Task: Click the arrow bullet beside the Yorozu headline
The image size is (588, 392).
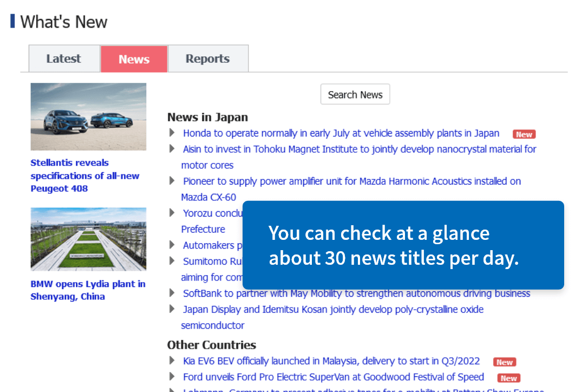Action: pyautogui.click(x=172, y=213)
